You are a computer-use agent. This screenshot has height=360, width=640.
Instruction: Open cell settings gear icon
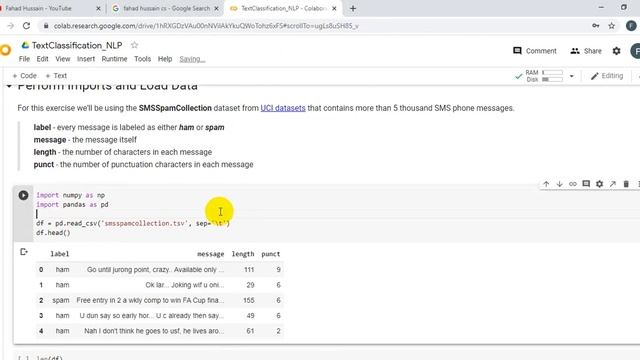point(599,184)
